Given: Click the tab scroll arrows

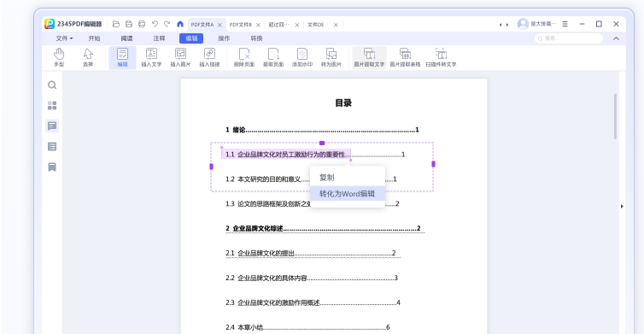Looking at the screenshot, I should tap(504, 25).
